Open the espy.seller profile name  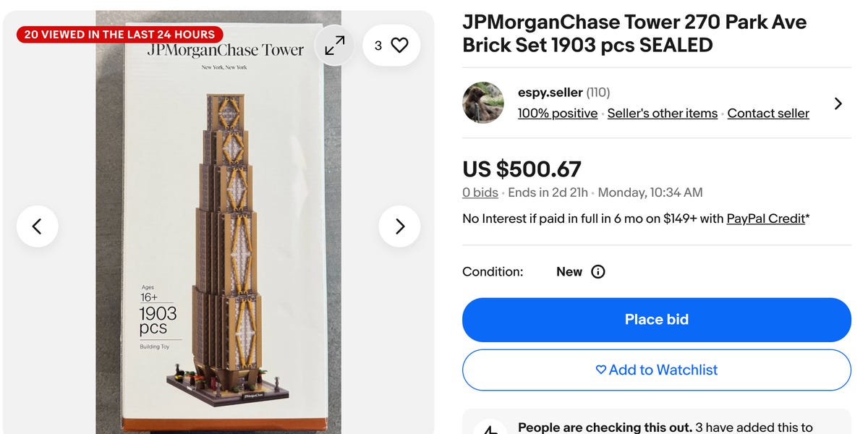click(549, 93)
